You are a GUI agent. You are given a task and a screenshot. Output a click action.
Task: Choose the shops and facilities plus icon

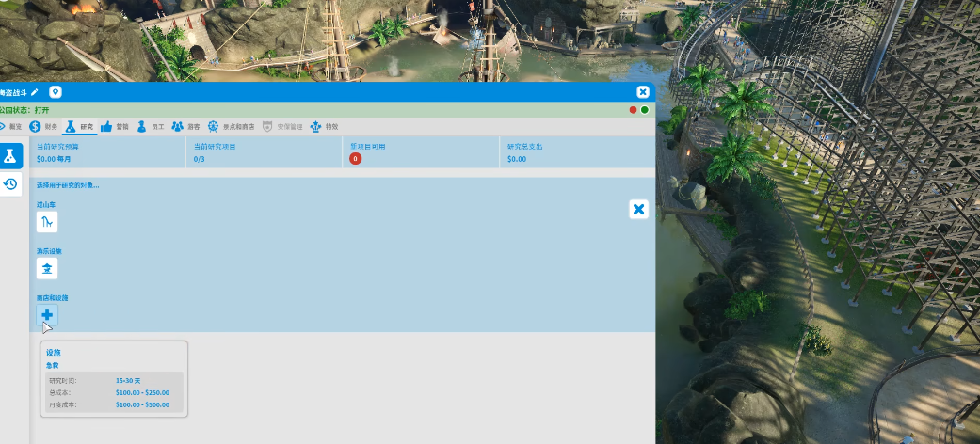pyautogui.click(x=47, y=315)
